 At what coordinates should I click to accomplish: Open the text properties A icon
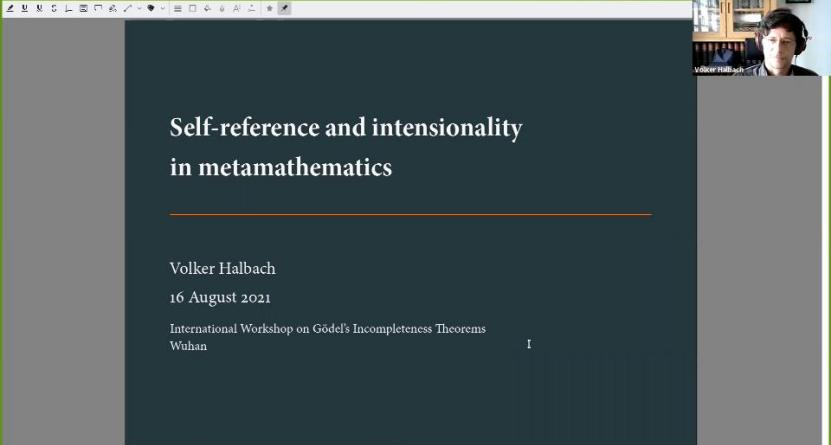pos(237,8)
